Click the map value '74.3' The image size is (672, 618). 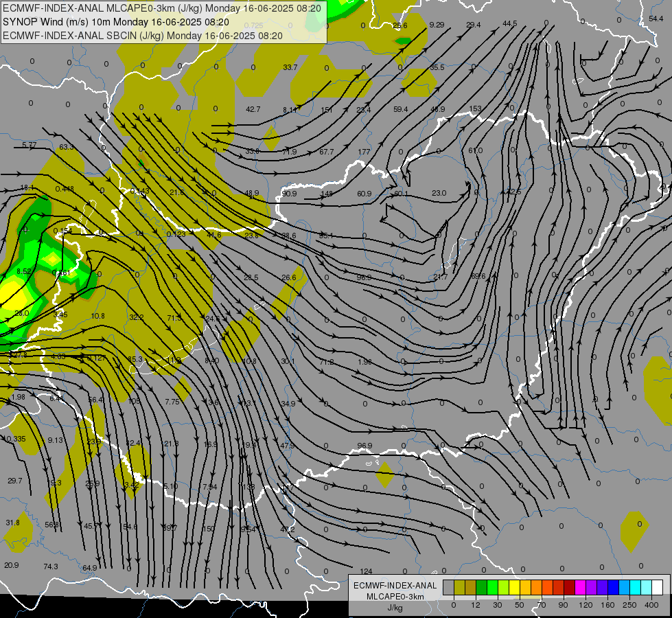pyautogui.click(x=51, y=566)
